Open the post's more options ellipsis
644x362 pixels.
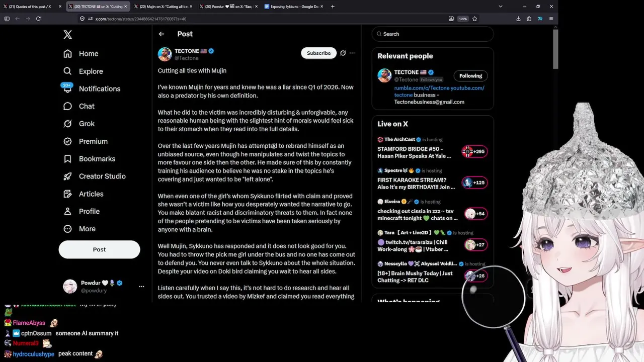(352, 53)
